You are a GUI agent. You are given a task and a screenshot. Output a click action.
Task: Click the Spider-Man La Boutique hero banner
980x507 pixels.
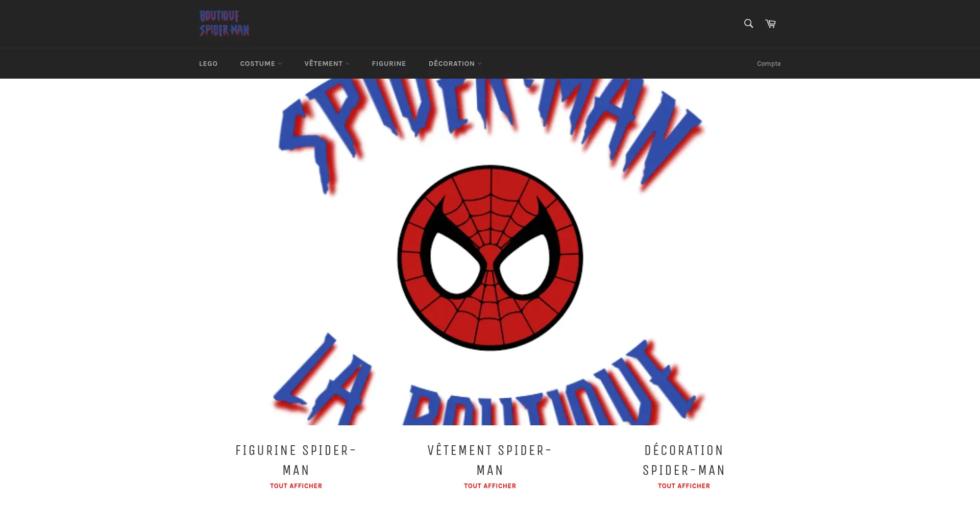[x=490, y=252]
